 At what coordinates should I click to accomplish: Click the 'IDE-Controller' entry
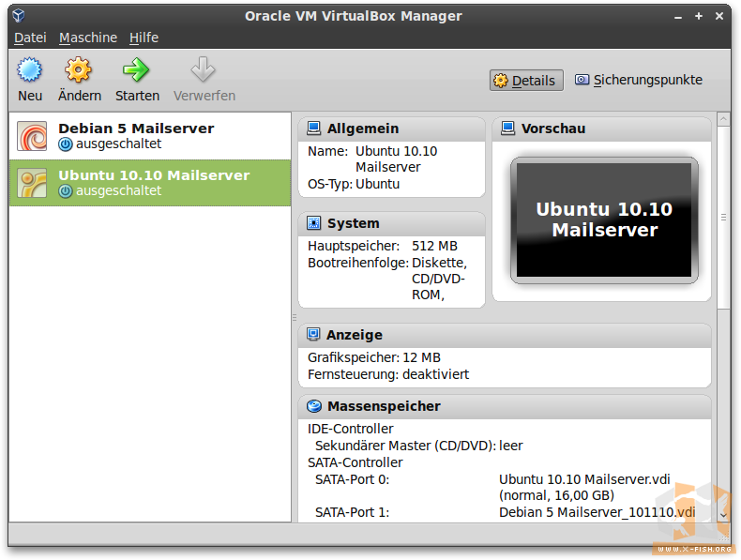pyautogui.click(x=350, y=429)
